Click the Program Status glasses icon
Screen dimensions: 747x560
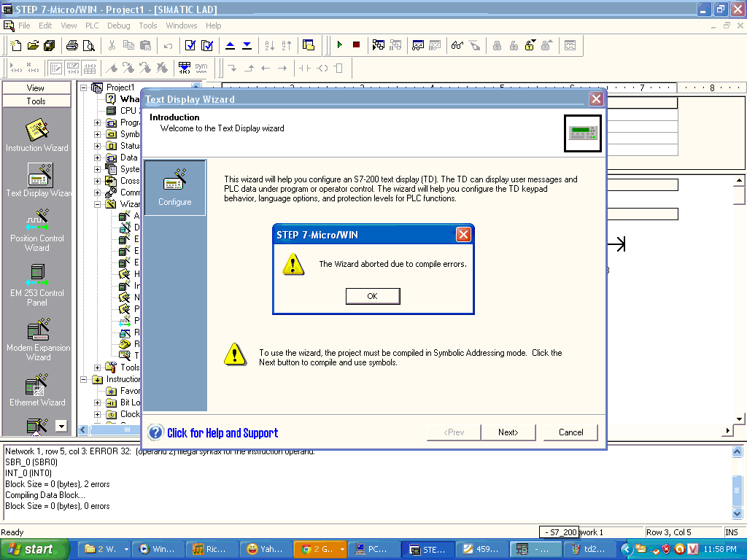click(x=457, y=45)
